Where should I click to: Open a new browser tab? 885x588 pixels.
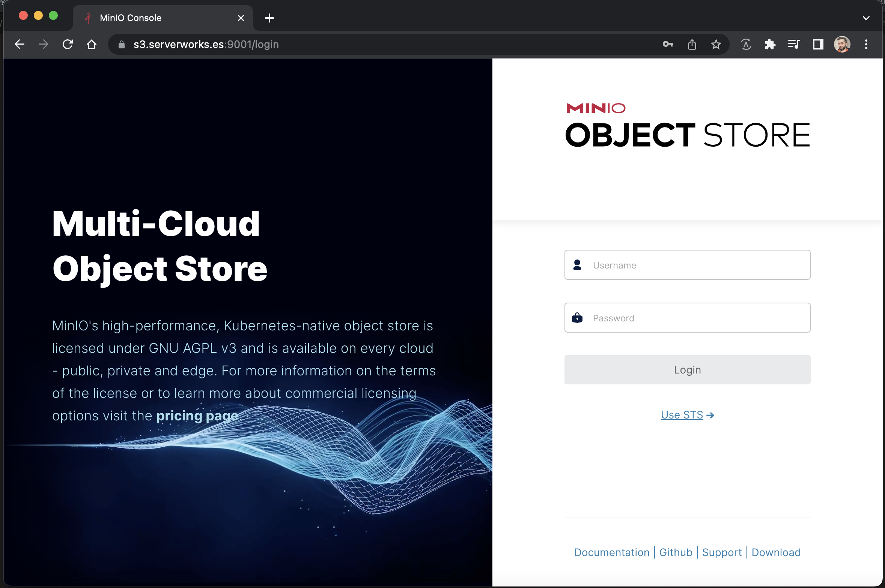[x=269, y=18]
